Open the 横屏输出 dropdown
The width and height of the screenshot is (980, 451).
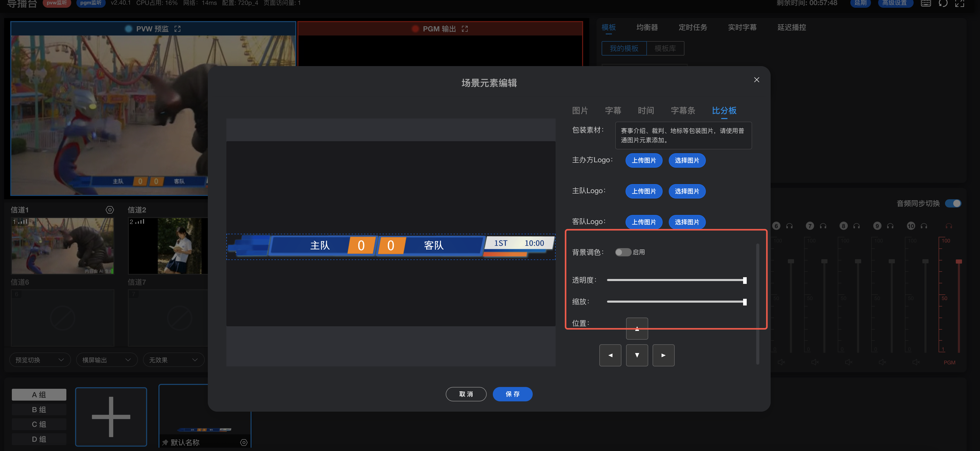106,360
